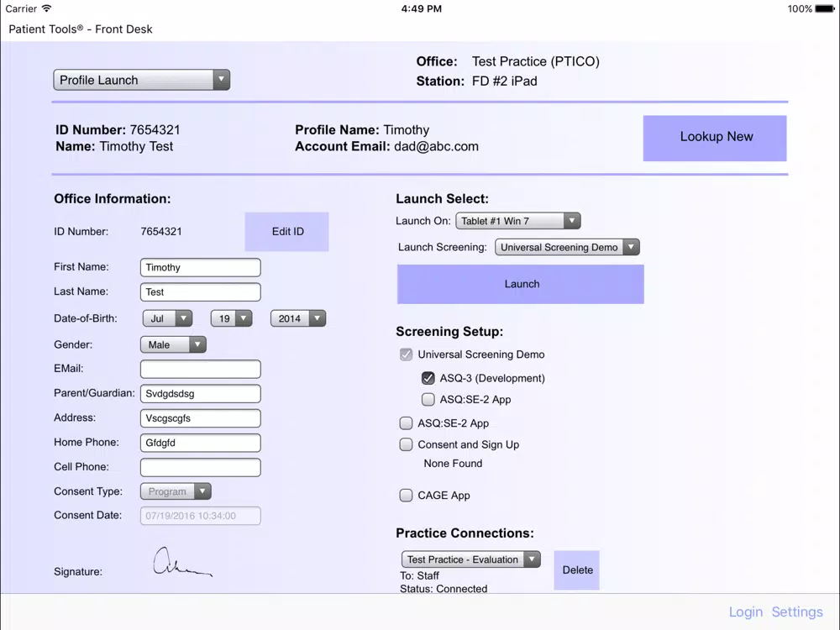Click the Launch button

tap(521, 284)
